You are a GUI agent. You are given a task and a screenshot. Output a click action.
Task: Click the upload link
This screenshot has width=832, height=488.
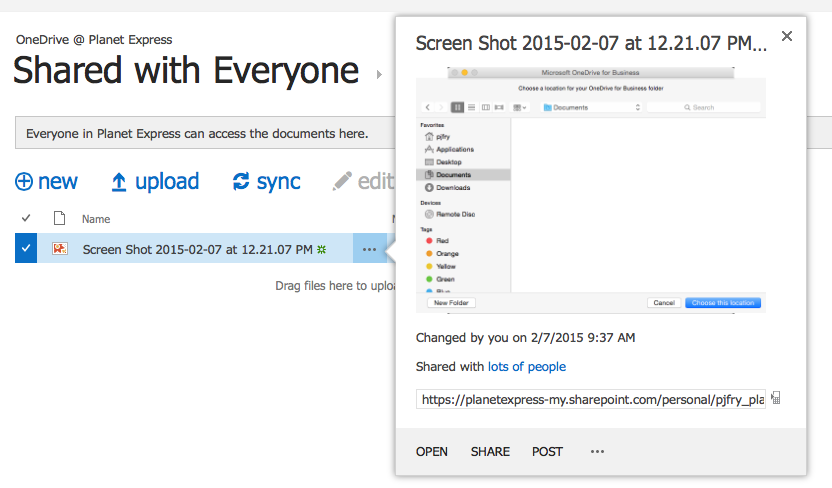(x=167, y=181)
